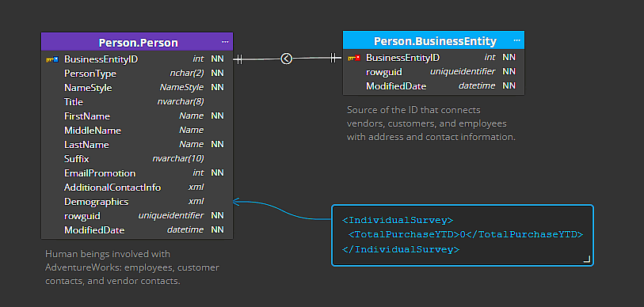Select the Suffix column row
Viewport: 644px width, 307px height.
(137, 159)
